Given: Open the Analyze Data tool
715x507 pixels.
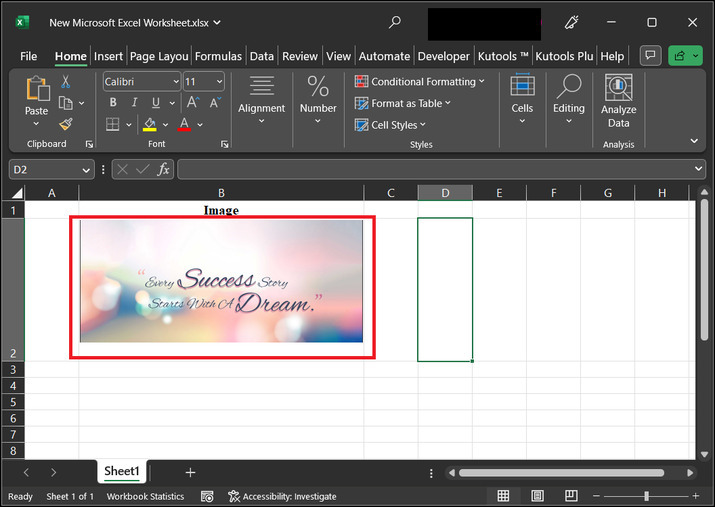Looking at the screenshot, I should click(618, 101).
